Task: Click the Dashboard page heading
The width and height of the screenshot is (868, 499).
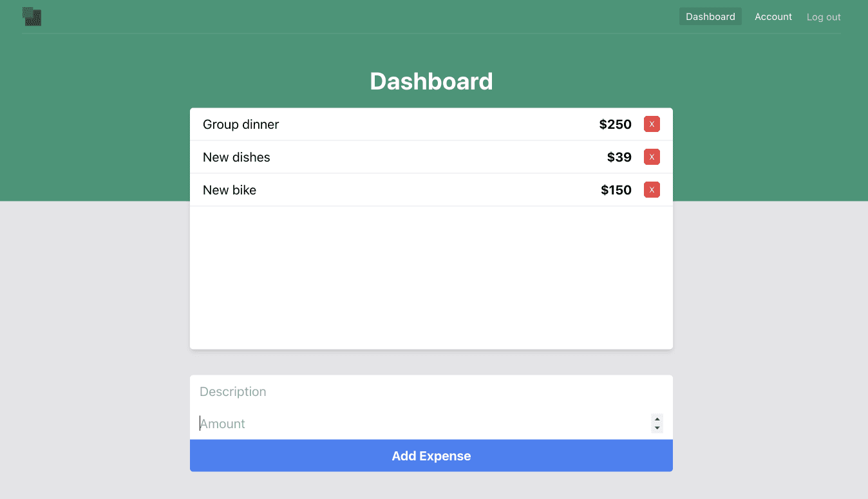Action: point(431,81)
